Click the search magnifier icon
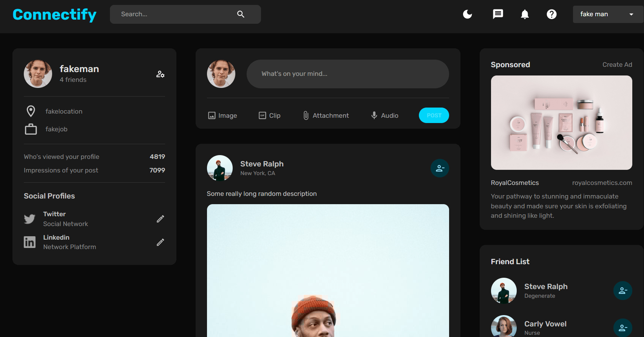The image size is (644, 337). pos(241,14)
